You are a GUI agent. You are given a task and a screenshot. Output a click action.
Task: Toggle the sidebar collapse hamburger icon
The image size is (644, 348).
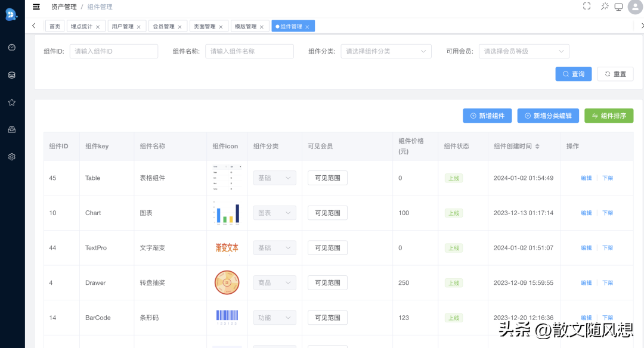36,7
